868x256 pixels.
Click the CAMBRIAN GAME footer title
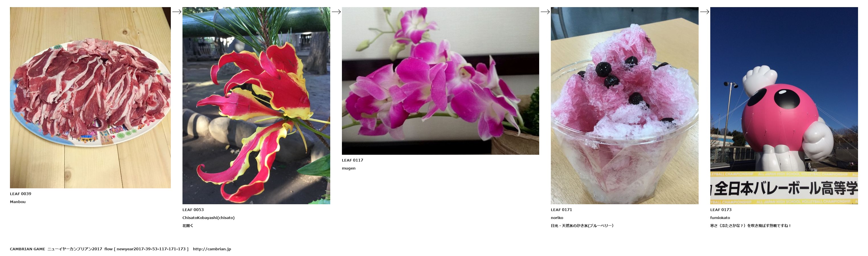(x=27, y=249)
